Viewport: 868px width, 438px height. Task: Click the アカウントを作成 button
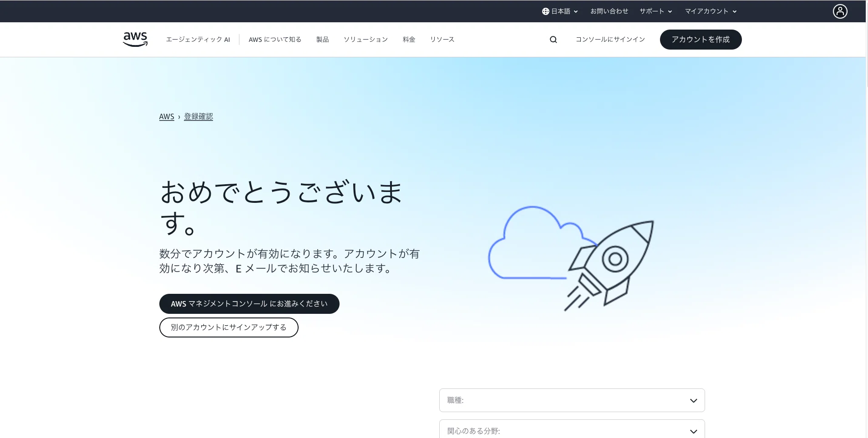pyautogui.click(x=700, y=40)
